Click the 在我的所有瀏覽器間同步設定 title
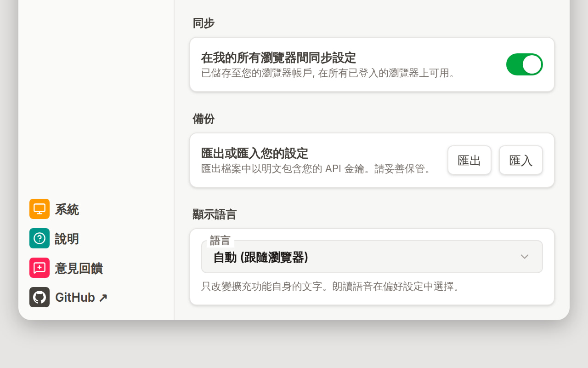The image size is (588, 368). pos(278,58)
